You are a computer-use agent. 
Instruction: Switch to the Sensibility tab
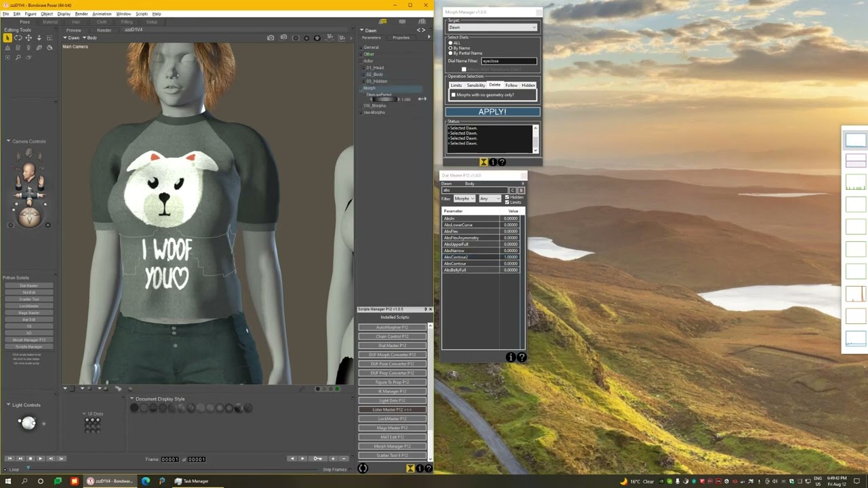click(x=476, y=85)
